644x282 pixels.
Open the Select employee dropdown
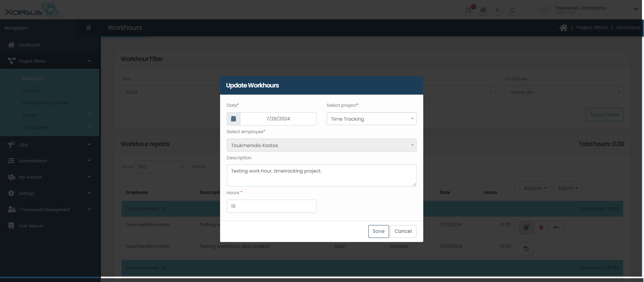click(321, 145)
